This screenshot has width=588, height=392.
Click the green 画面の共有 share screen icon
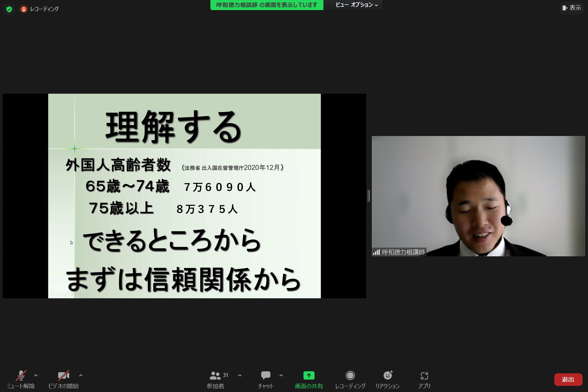point(309,375)
